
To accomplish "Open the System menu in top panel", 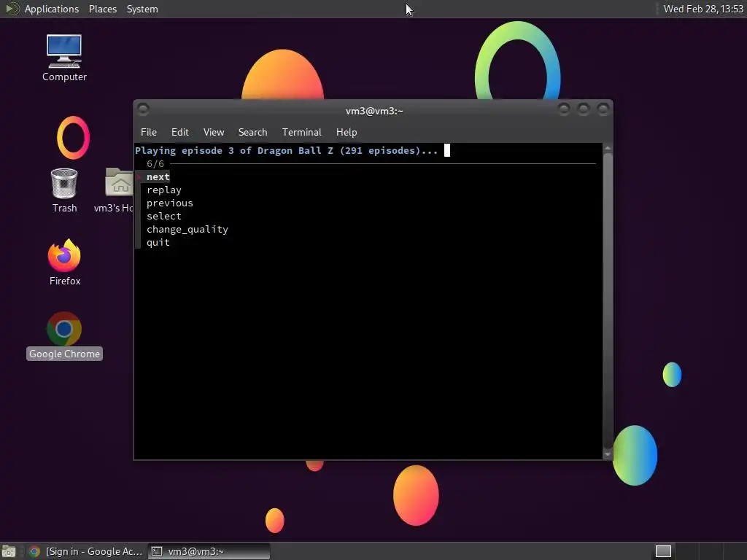I will coord(142,9).
